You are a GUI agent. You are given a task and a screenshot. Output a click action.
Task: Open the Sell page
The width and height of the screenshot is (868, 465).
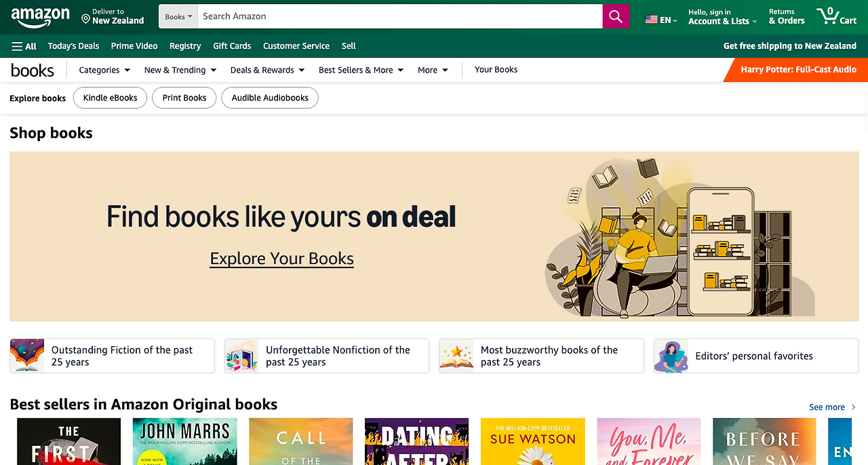point(349,46)
